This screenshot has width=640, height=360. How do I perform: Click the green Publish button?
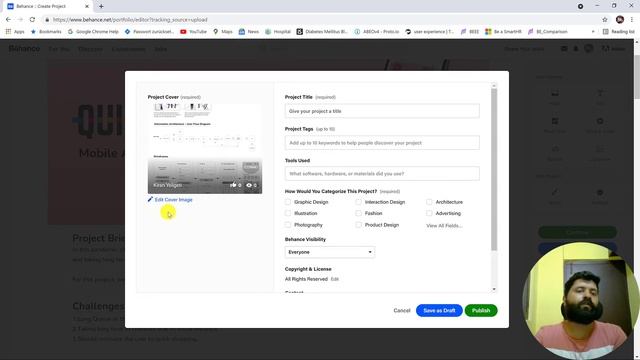point(481,311)
